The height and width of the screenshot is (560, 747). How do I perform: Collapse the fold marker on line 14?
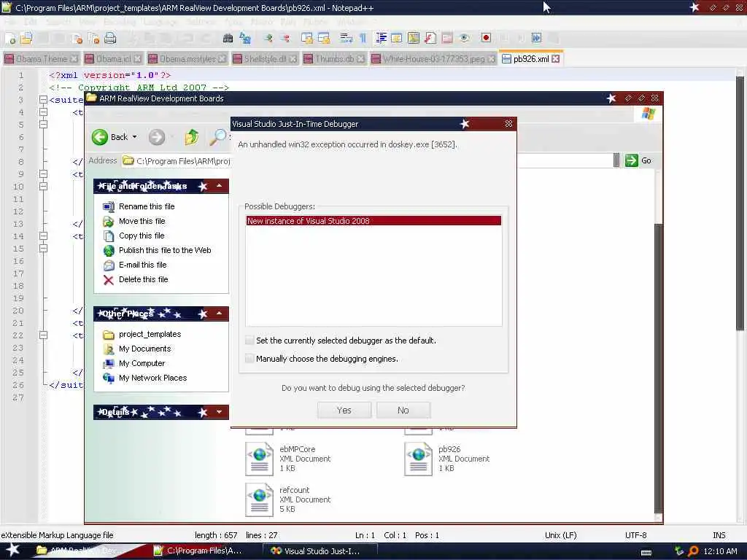click(x=43, y=236)
